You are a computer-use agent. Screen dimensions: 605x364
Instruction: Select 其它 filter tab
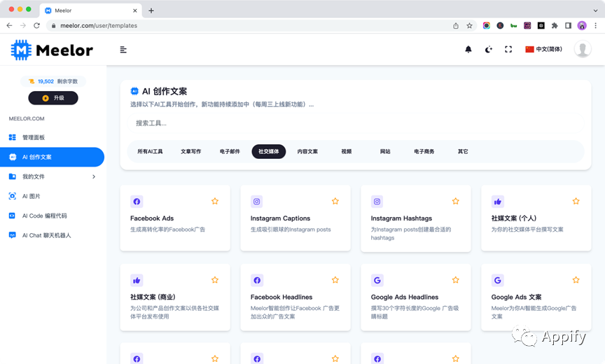click(463, 151)
